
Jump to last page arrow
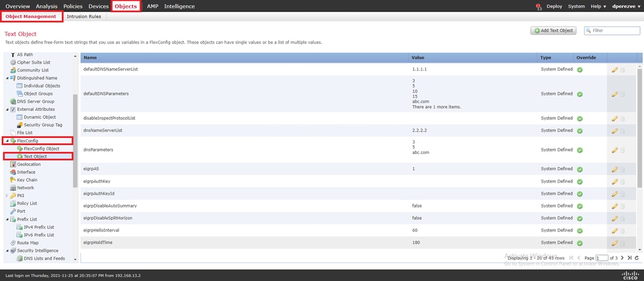[629, 258]
